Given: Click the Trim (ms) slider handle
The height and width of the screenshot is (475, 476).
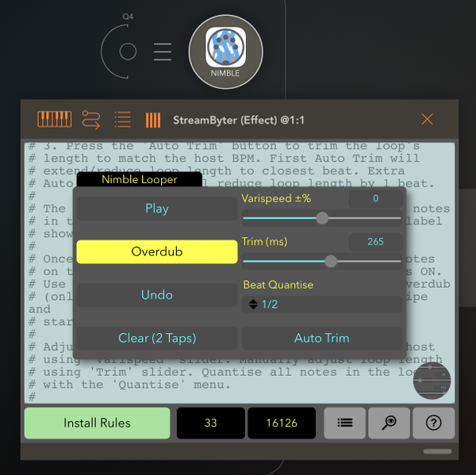Looking at the screenshot, I should pyautogui.click(x=331, y=261).
